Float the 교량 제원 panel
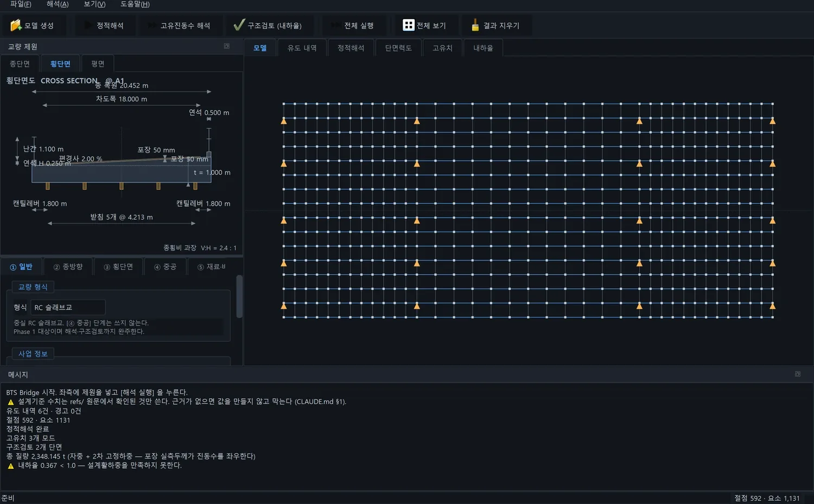Screen dimensions: 814x504 click(x=227, y=46)
